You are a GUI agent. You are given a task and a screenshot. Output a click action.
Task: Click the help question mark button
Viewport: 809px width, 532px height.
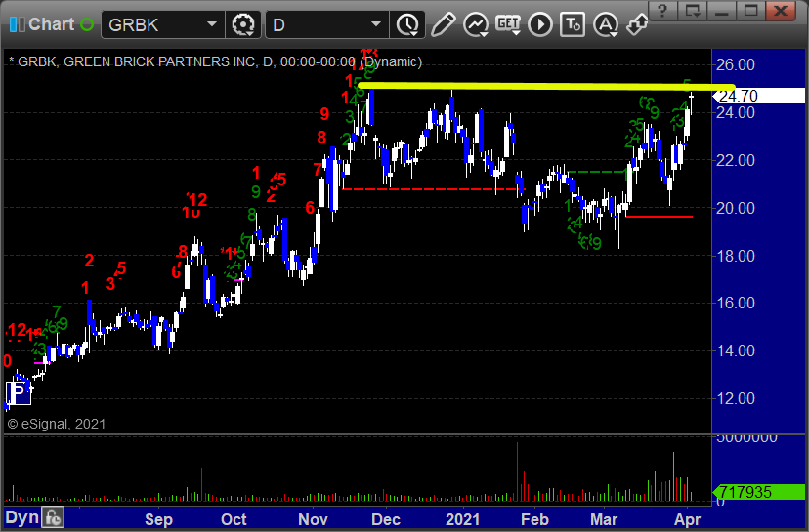point(663,11)
